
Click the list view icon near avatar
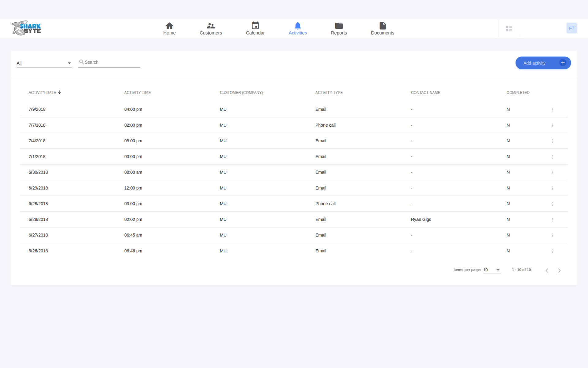coord(509,29)
